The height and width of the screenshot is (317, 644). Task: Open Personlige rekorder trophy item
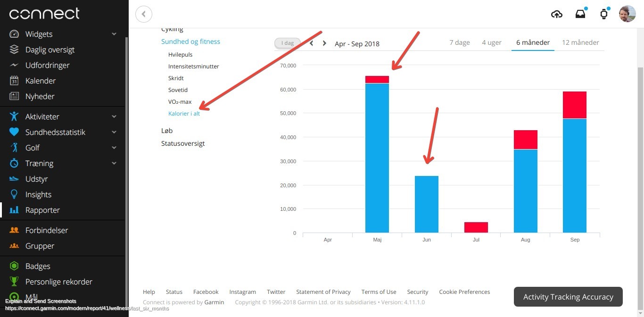pyautogui.click(x=58, y=282)
